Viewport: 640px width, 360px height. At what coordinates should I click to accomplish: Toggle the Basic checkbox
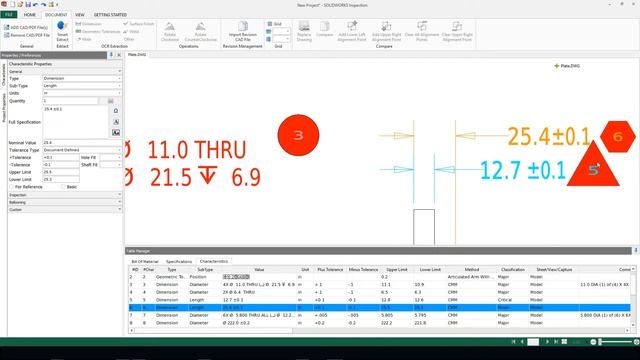tap(63, 187)
